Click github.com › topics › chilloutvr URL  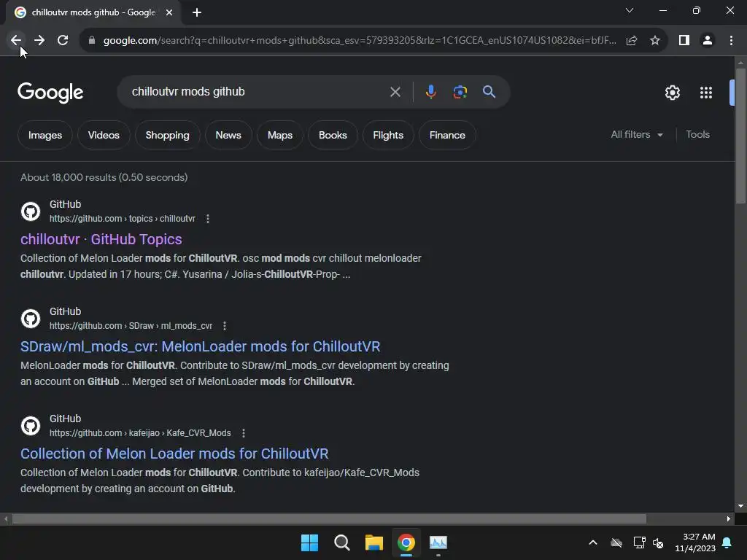123,219
